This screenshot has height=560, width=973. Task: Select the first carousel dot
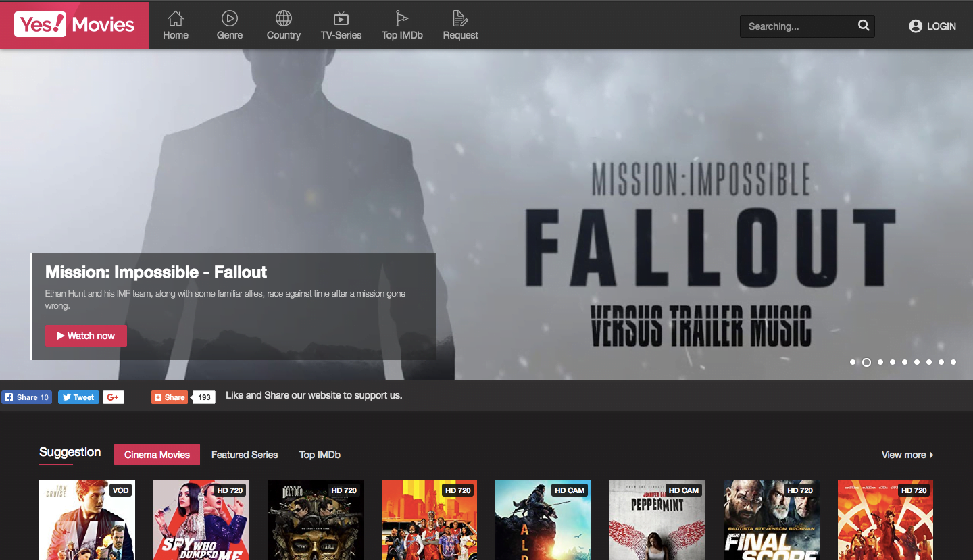tap(853, 362)
